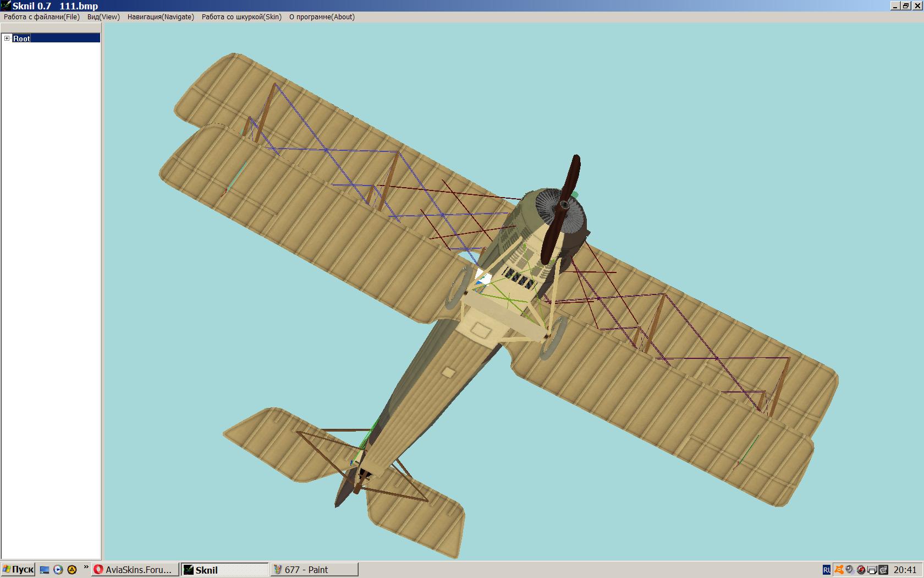Expand the Root tree node
Image resolution: width=924 pixels, height=578 pixels.
(x=7, y=38)
